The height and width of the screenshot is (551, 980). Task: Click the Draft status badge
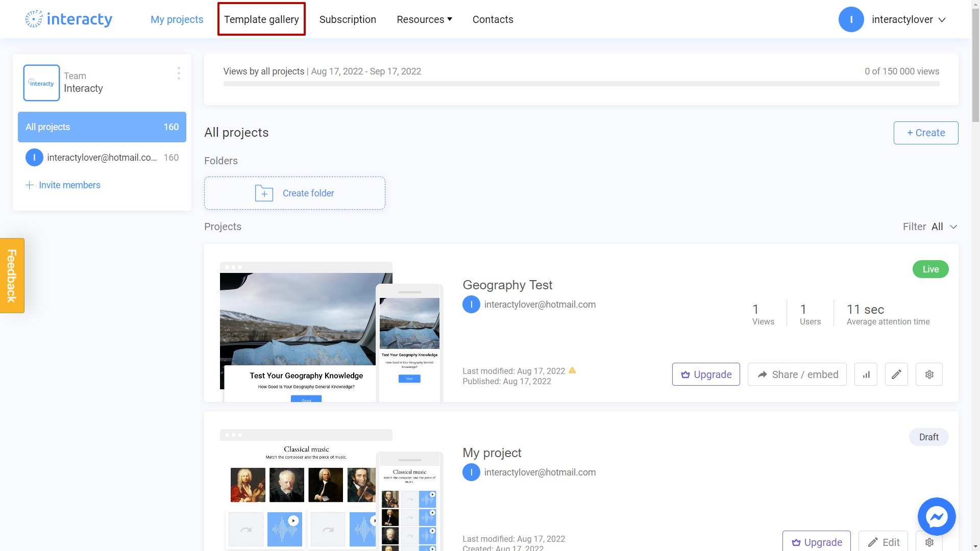pos(928,437)
